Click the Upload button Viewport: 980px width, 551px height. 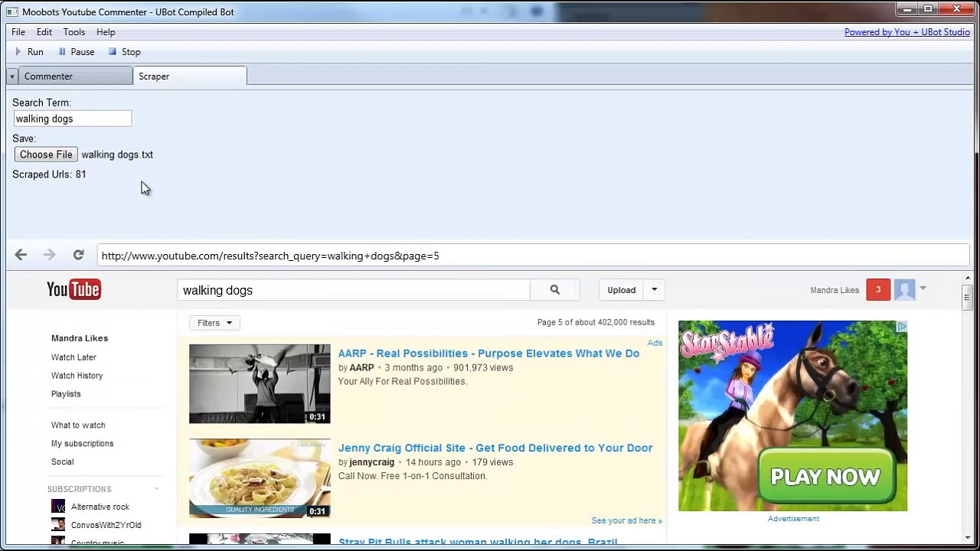(622, 290)
